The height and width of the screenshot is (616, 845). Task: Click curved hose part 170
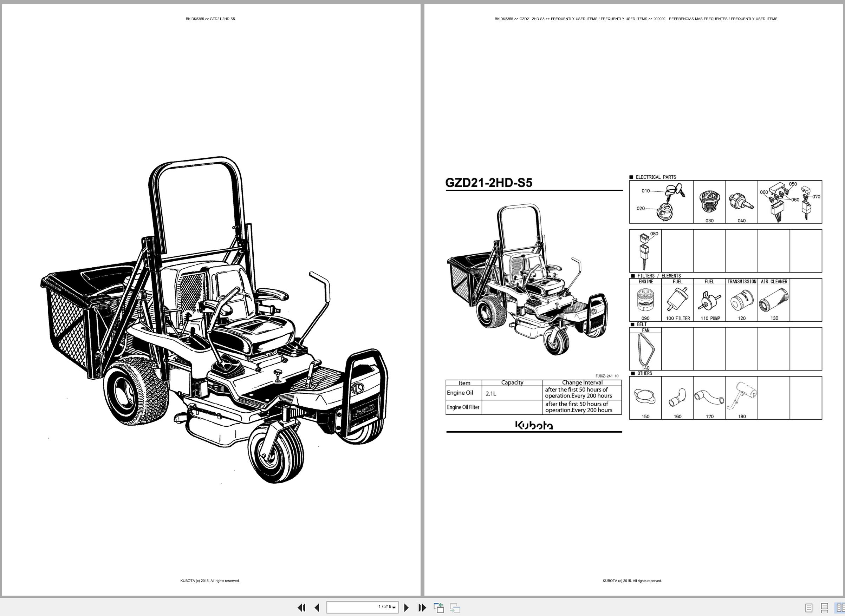coord(710,398)
